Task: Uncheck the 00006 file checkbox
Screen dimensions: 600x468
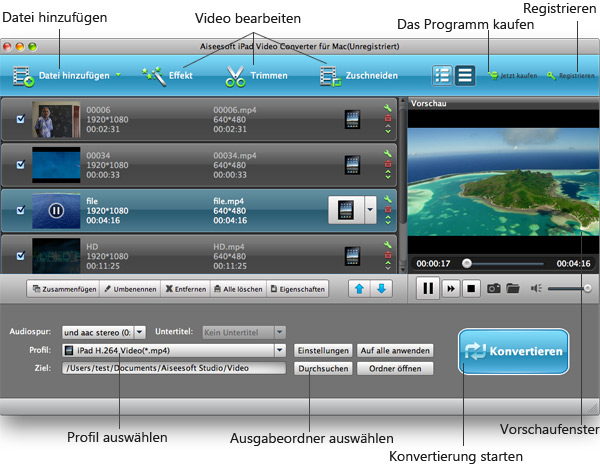Action: coord(21,119)
